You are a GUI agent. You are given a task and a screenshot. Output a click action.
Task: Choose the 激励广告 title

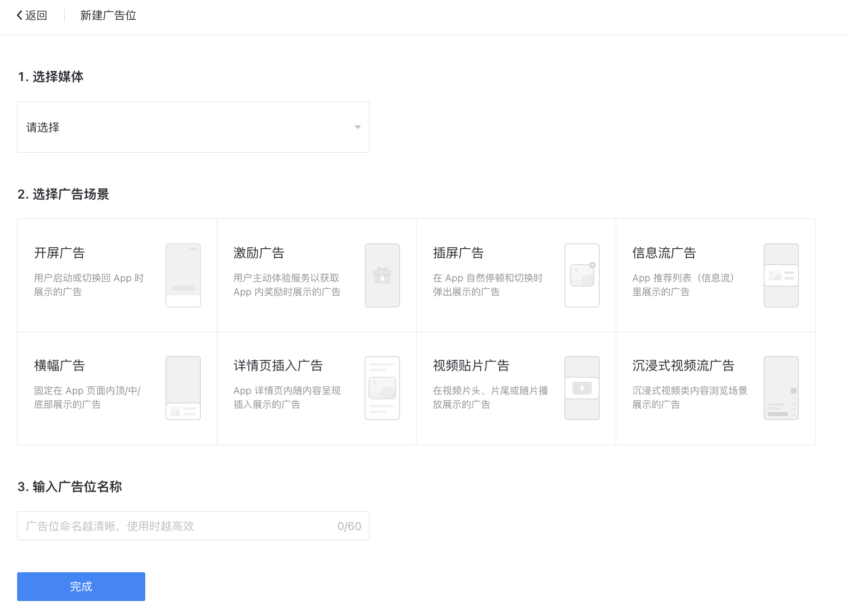click(259, 253)
